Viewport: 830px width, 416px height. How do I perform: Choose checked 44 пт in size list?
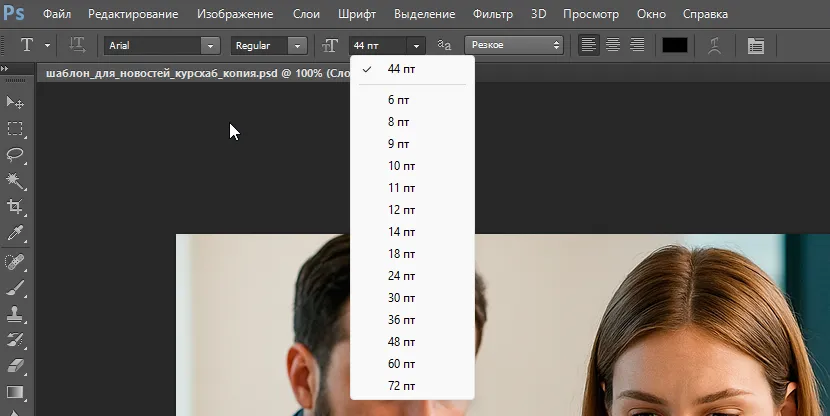(412, 69)
